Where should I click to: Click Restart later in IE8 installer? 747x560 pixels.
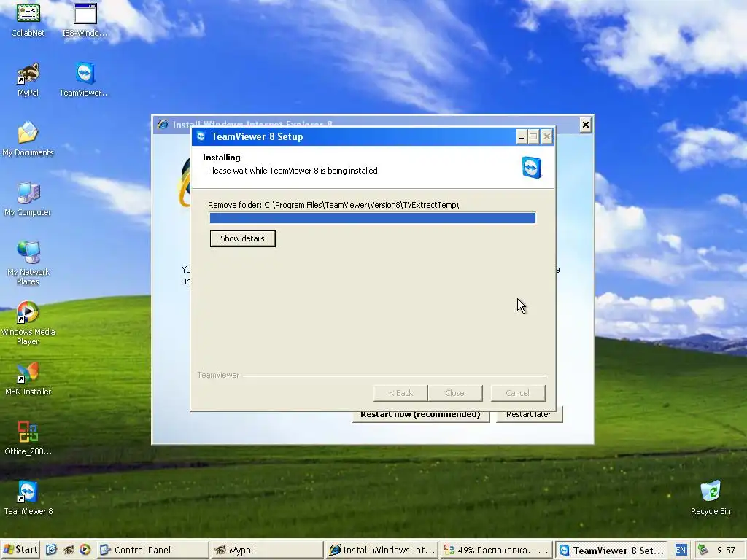pyautogui.click(x=529, y=415)
